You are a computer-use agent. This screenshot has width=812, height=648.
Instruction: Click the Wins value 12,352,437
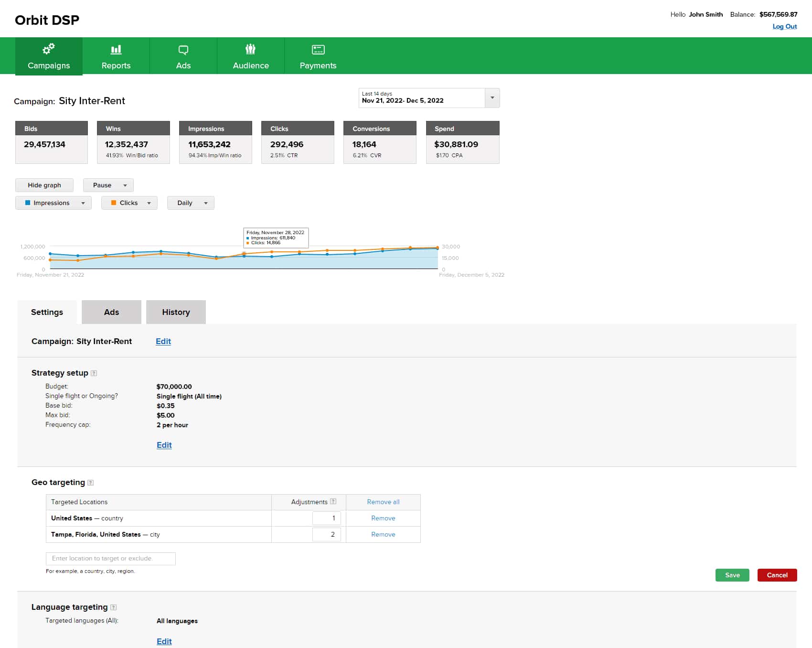(127, 144)
